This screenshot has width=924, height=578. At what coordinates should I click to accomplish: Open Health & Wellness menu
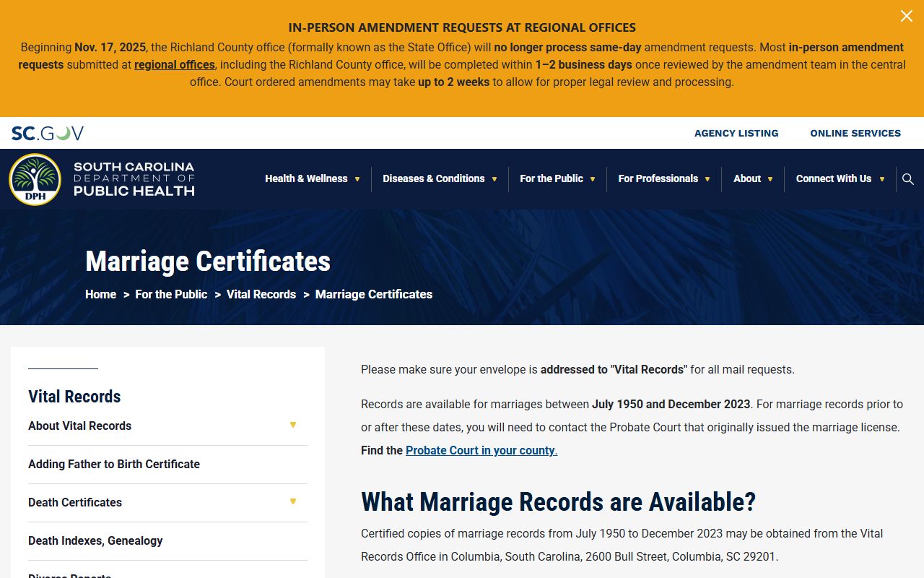pos(306,178)
